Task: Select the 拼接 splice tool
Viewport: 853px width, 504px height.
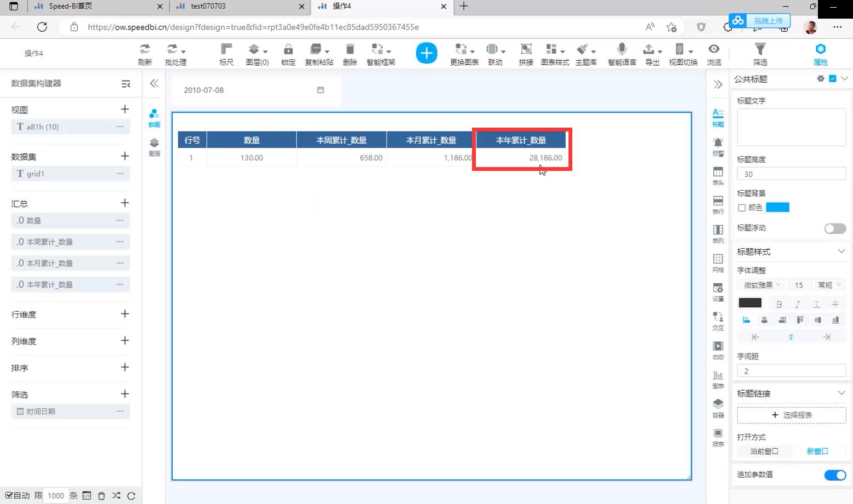Action: (x=526, y=54)
